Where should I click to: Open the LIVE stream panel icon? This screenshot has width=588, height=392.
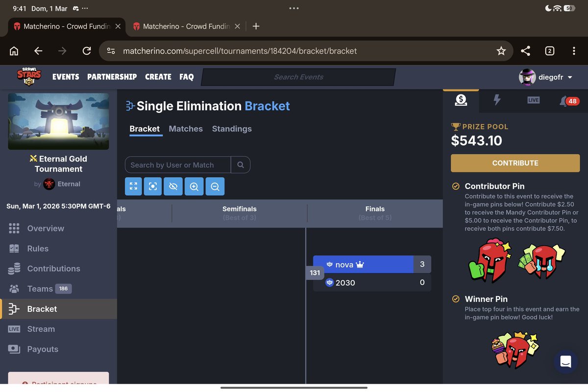click(x=533, y=100)
